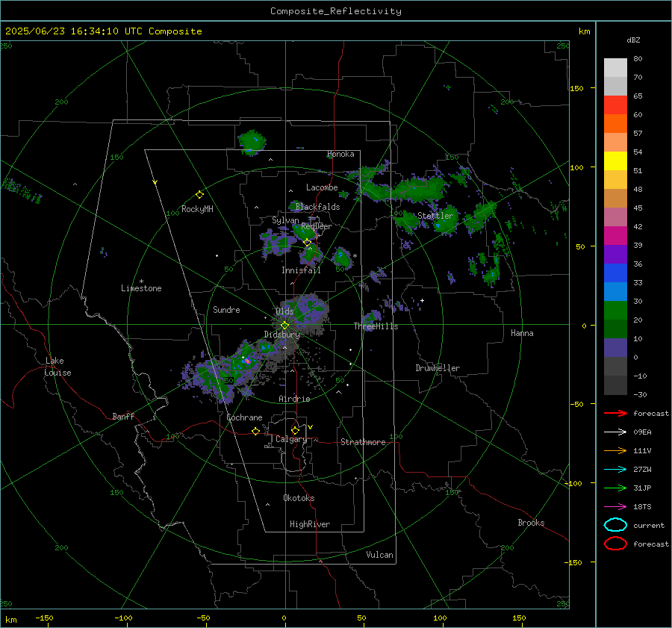Pick the blue 36 dBZ color swatch
The image size is (672, 628).
pos(615,273)
